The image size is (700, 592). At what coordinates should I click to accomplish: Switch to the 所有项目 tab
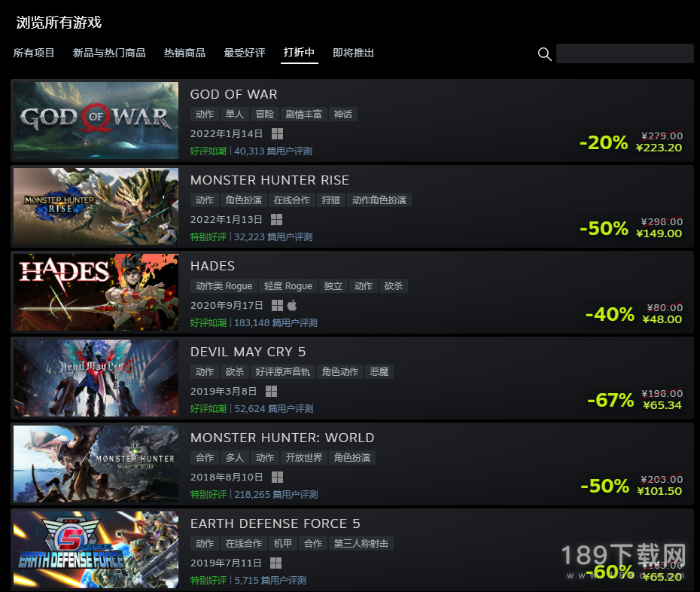click(33, 53)
